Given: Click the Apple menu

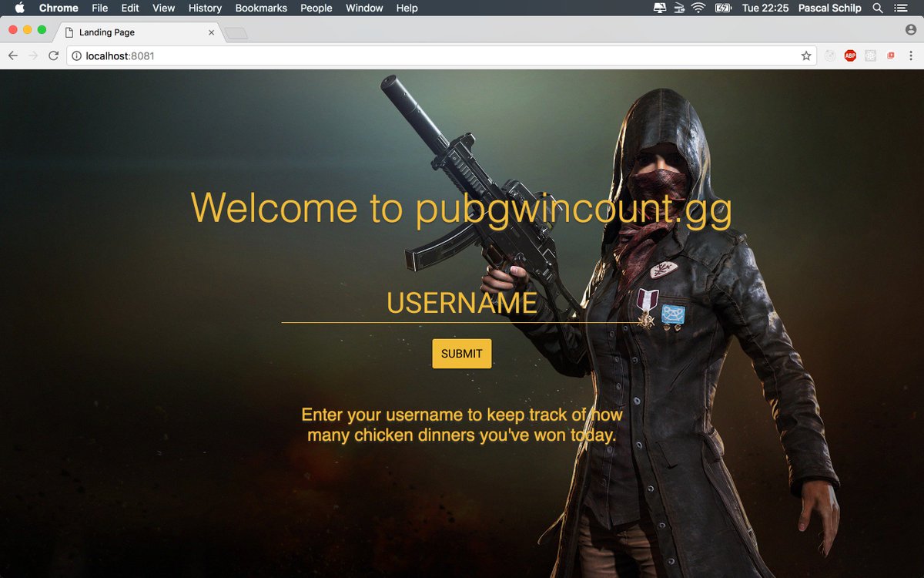Looking at the screenshot, I should pyautogui.click(x=18, y=8).
